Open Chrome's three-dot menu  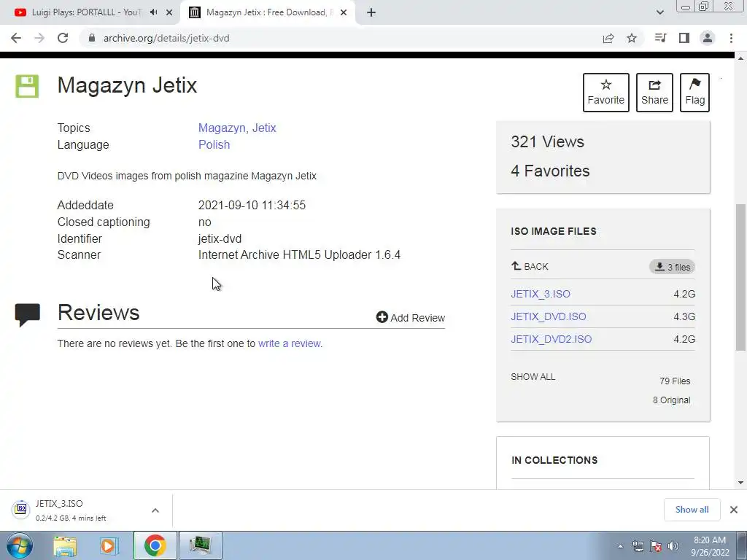pyautogui.click(x=731, y=38)
